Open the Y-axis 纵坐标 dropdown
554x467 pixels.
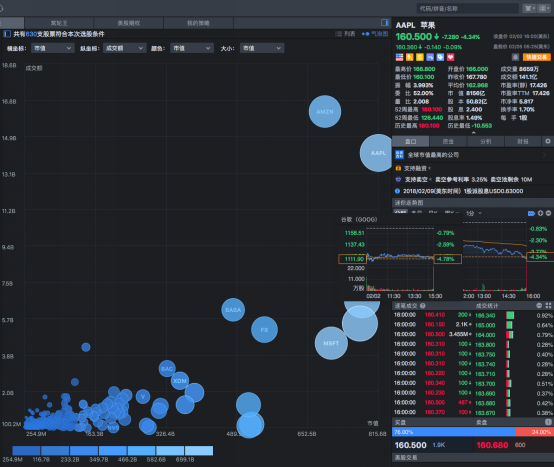coord(124,48)
